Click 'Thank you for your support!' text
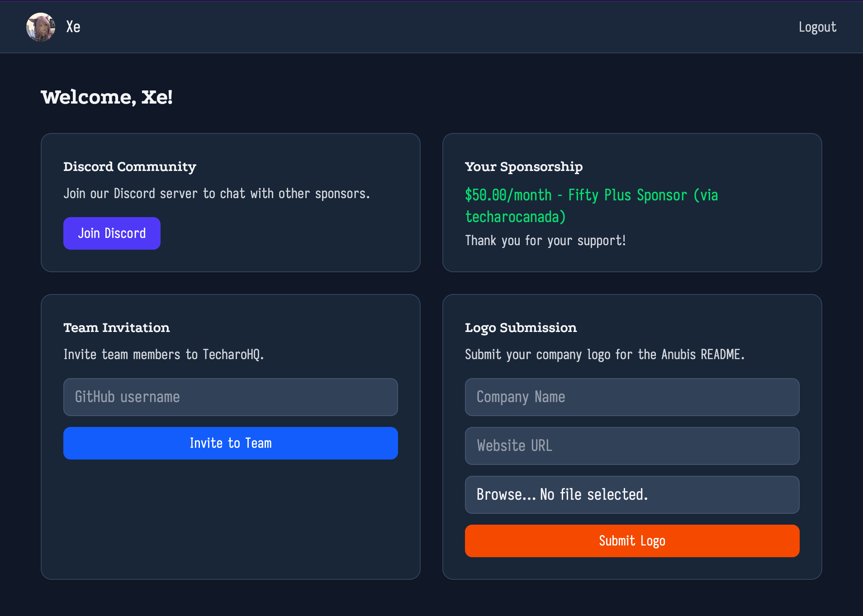863x616 pixels. (x=545, y=241)
